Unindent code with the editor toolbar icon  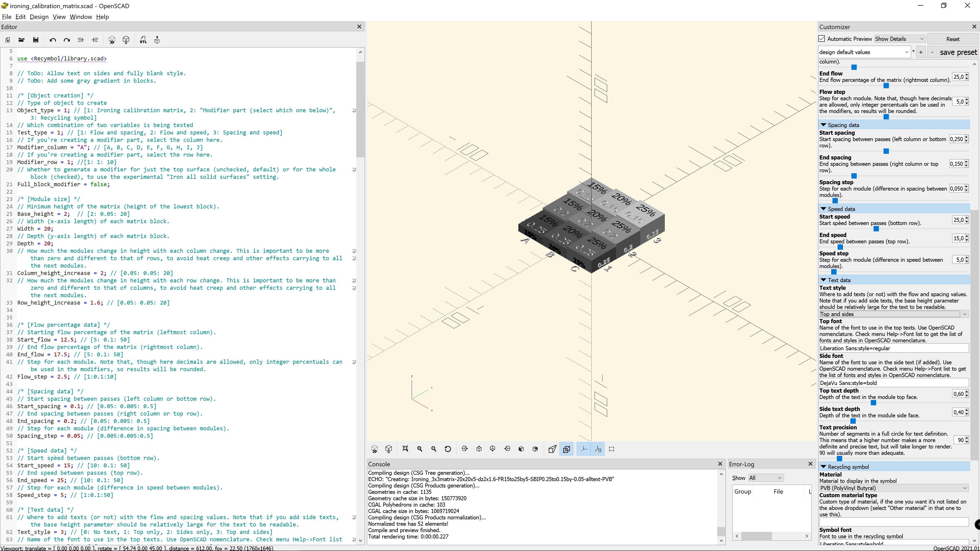(x=81, y=40)
